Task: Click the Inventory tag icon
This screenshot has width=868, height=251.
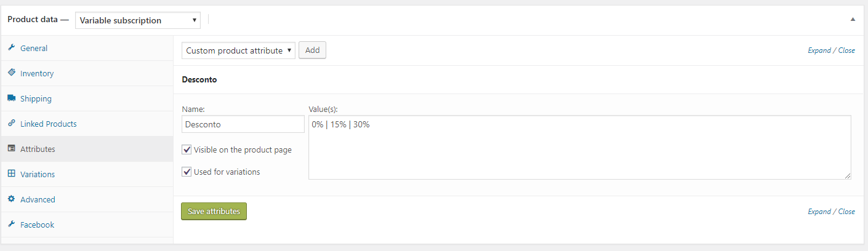Action: [11, 73]
